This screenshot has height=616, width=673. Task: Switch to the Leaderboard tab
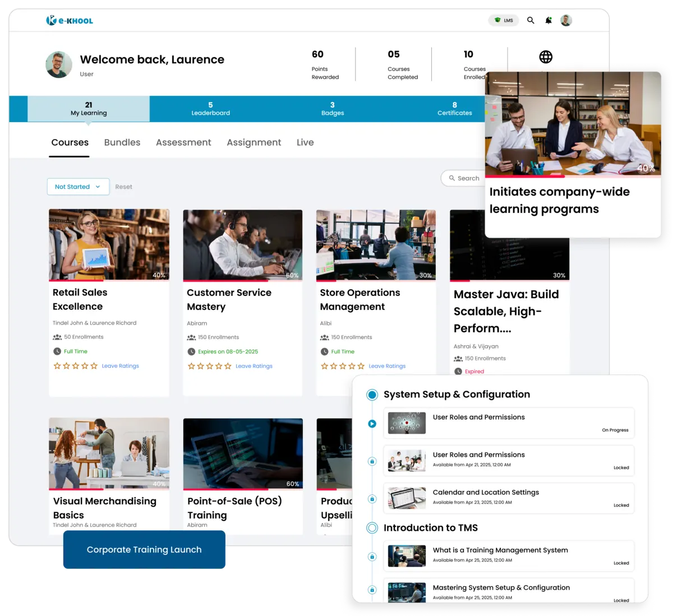point(210,109)
